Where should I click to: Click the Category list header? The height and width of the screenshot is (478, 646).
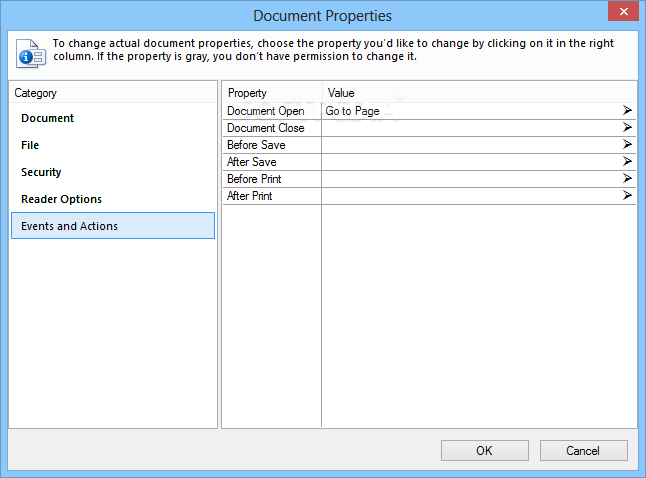pyautogui.click(x=35, y=93)
